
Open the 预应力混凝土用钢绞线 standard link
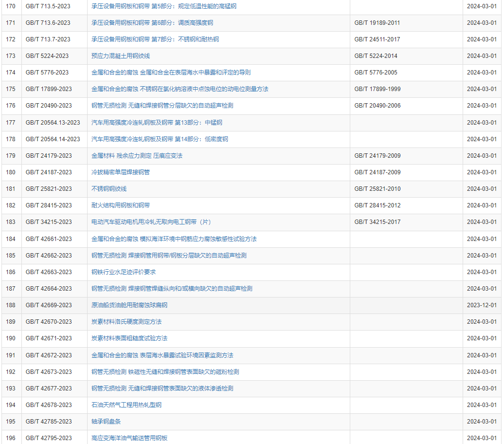click(x=121, y=56)
